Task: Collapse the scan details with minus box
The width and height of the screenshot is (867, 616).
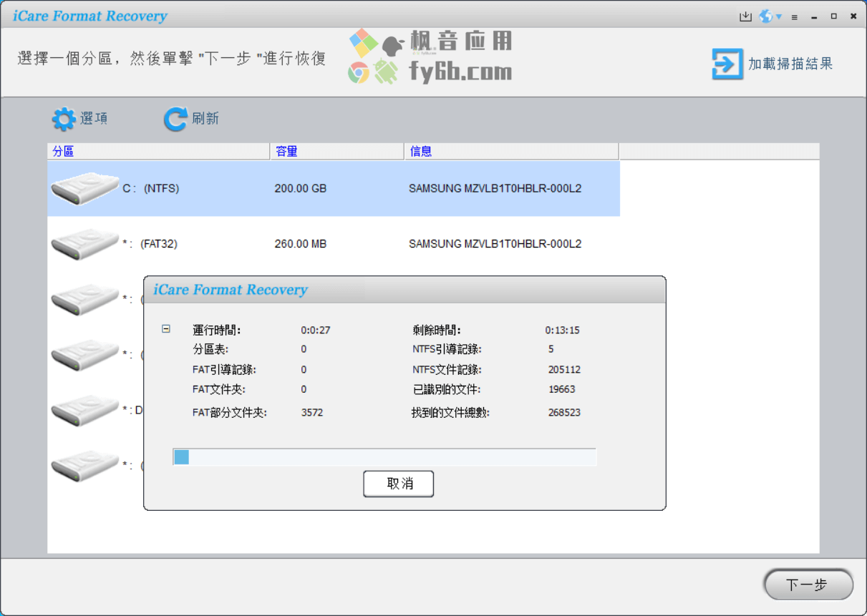Action: click(166, 329)
